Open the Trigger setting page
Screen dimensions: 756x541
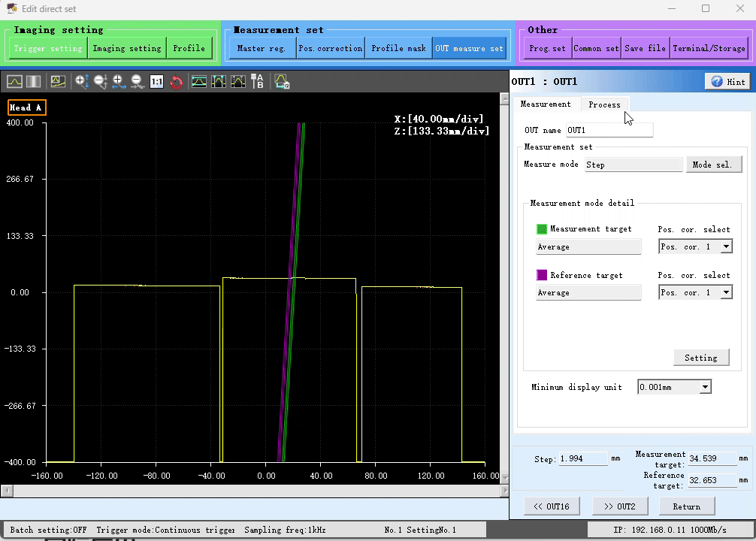[x=48, y=48]
